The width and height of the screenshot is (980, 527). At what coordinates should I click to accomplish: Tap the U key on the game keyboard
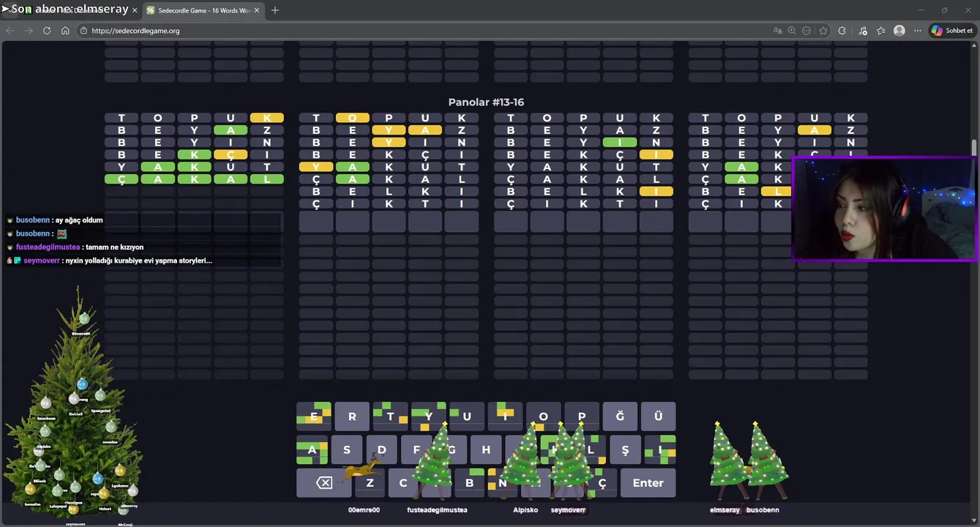(467, 416)
